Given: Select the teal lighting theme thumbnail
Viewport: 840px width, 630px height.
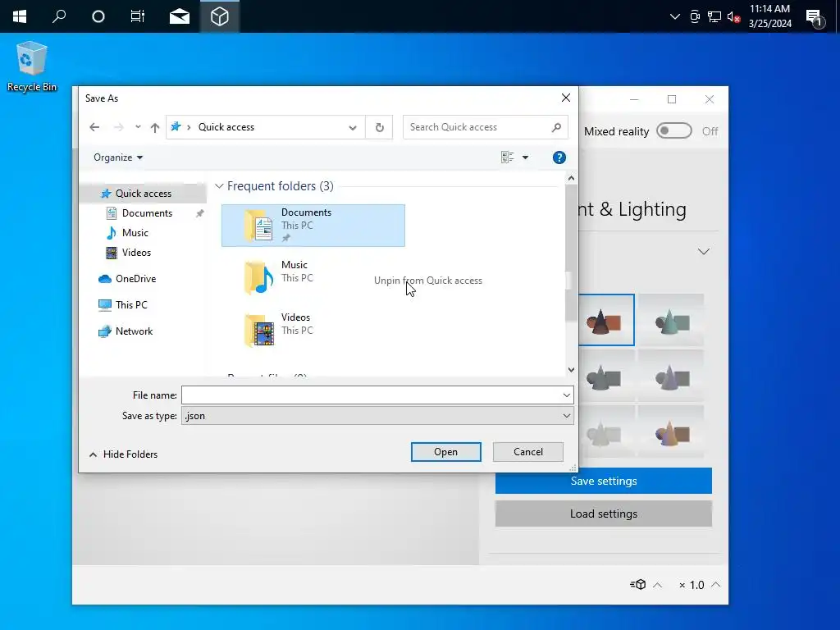Looking at the screenshot, I should coord(671,320).
